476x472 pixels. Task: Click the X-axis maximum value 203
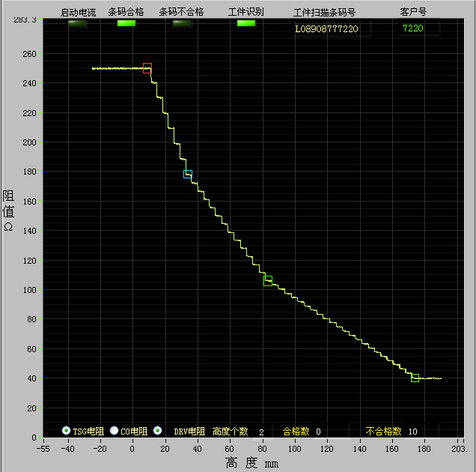(x=460, y=449)
